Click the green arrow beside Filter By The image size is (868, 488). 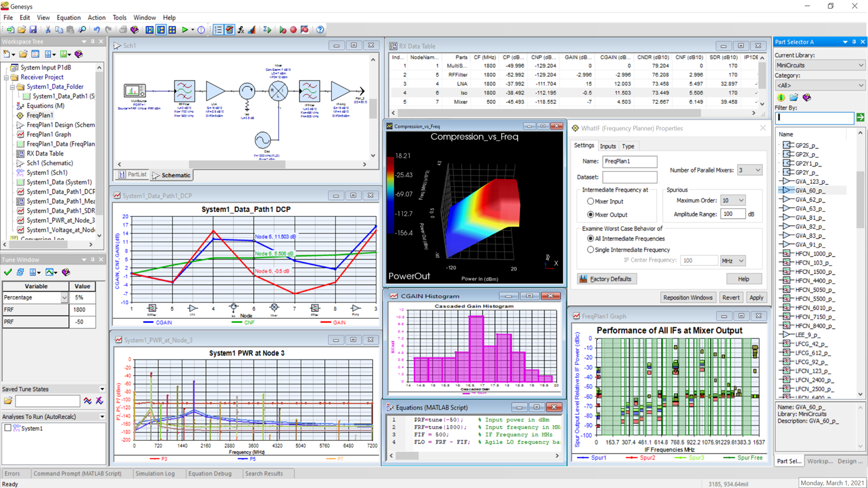coord(860,117)
